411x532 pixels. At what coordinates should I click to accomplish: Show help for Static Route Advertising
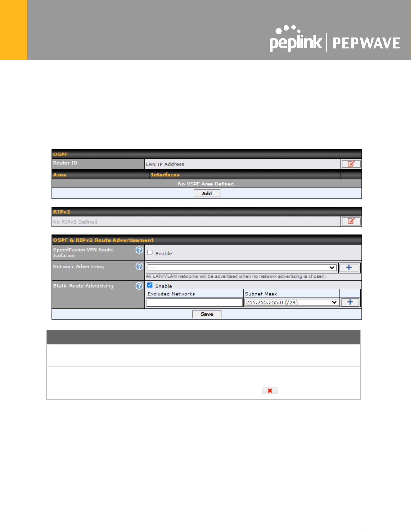[139, 286]
